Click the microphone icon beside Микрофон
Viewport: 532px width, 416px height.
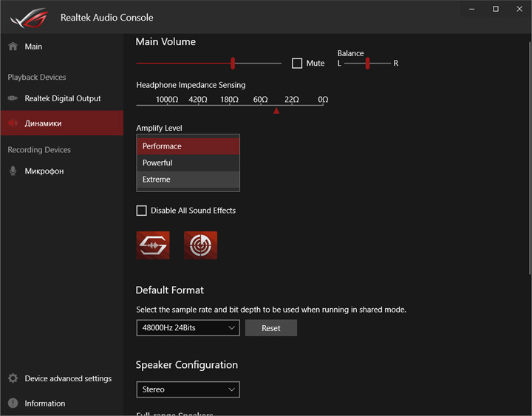pyautogui.click(x=13, y=171)
